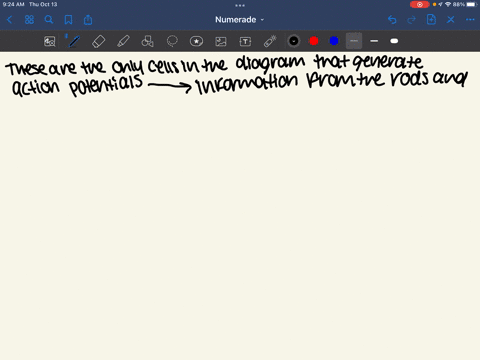
Task: Select the Lasso tool
Action: (x=172, y=41)
